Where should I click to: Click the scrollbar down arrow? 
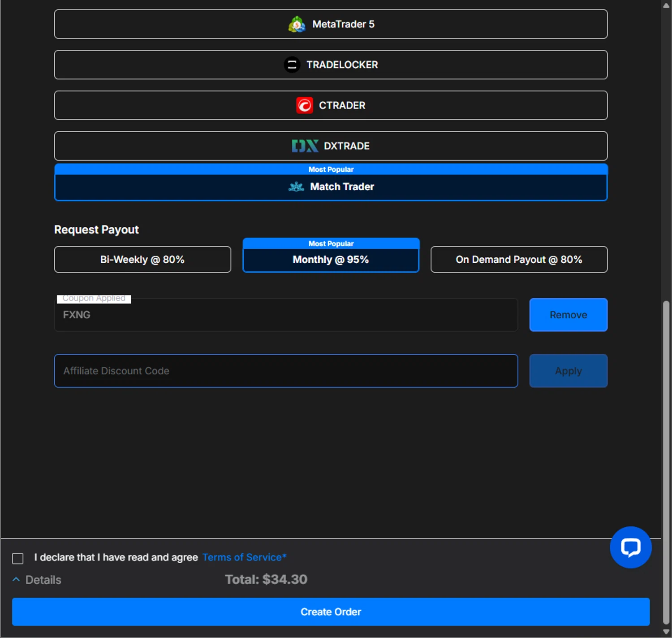point(666,632)
